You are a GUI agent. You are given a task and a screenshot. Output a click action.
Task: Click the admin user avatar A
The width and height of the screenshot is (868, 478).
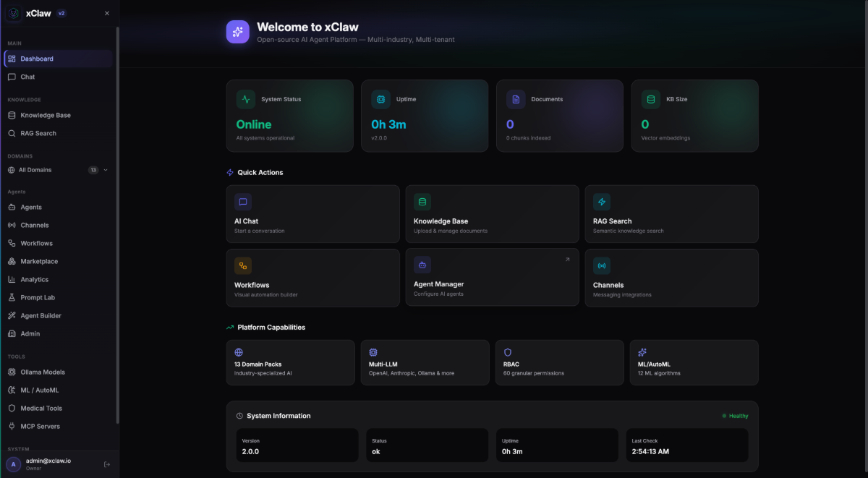point(14,464)
